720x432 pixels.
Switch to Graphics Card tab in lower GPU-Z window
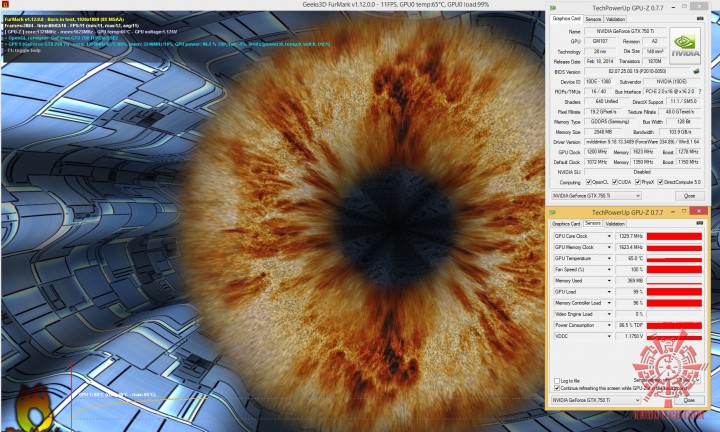pos(566,224)
